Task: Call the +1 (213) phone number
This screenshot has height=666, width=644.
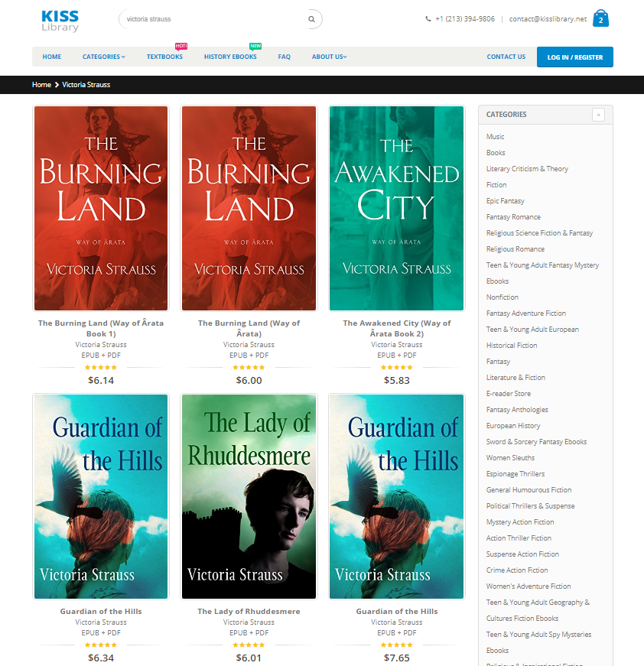Action: [465, 19]
